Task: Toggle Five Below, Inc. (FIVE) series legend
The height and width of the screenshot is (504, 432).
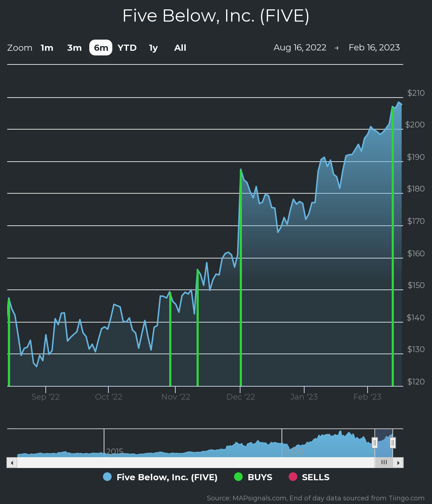Action: click(160, 477)
